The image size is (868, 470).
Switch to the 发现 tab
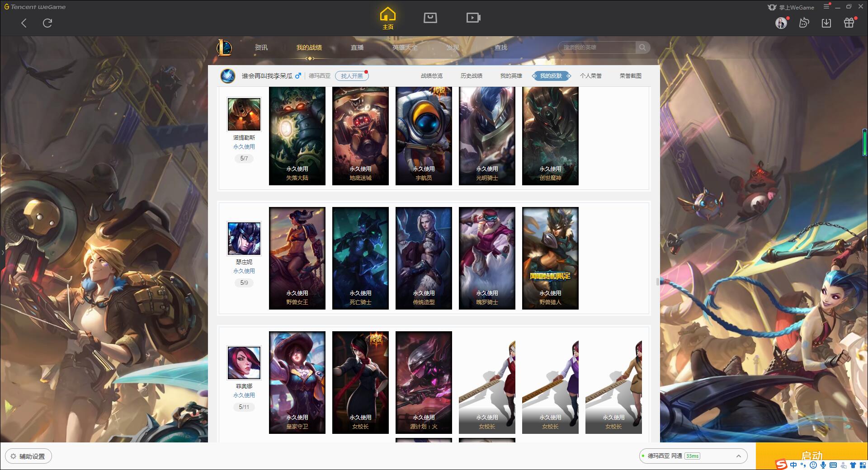[x=453, y=47]
